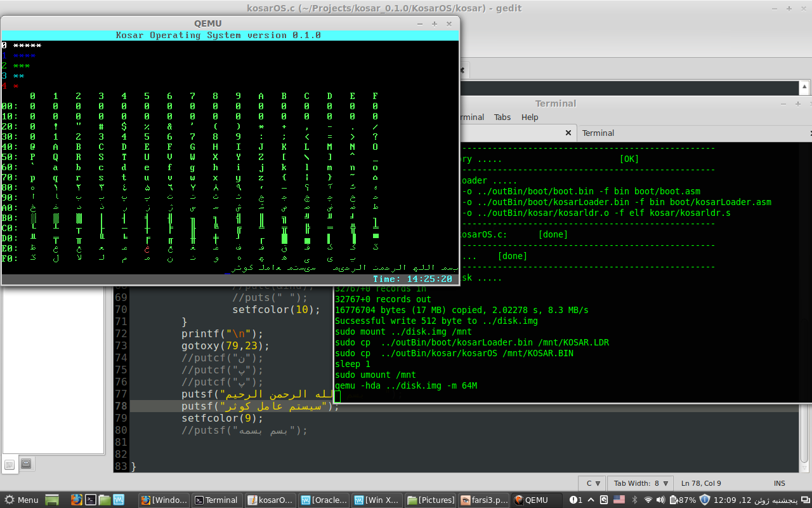Open the Help menu in Terminal
Viewport: 812px width, 508px height.
click(x=530, y=117)
